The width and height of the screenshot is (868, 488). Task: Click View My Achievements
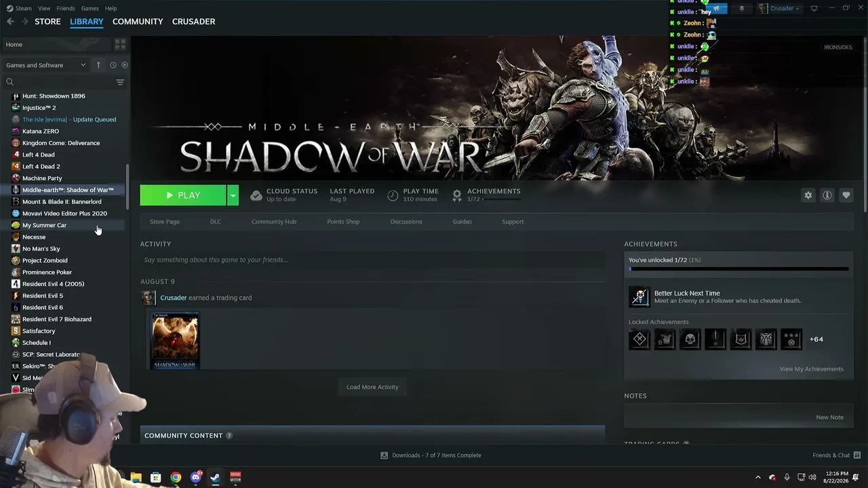(x=812, y=369)
